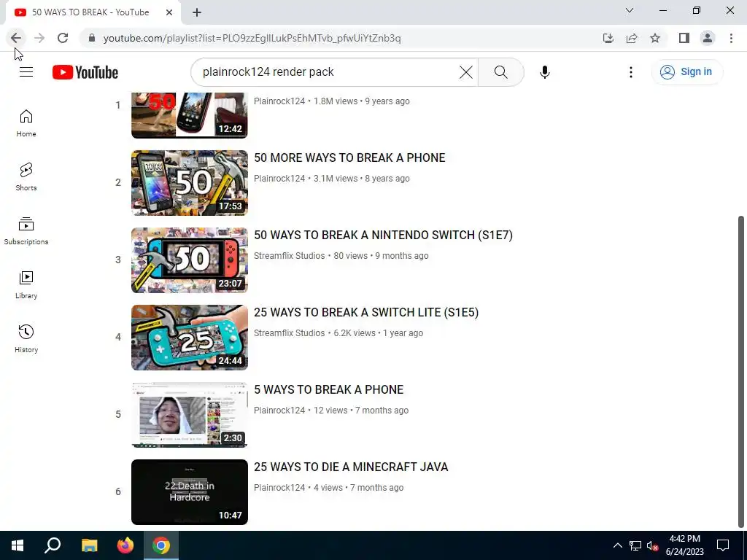The width and height of the screenshot is (747, 560).
Task: Open Plainrock124 channel under MINECRAFT JAVA video
Action: pos(279,488)
